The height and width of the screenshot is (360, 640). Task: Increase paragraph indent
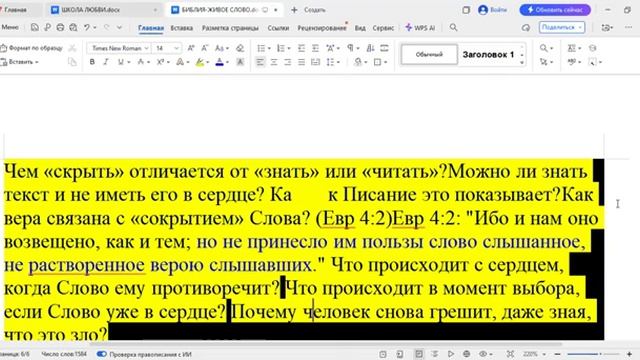pos(315,48)
